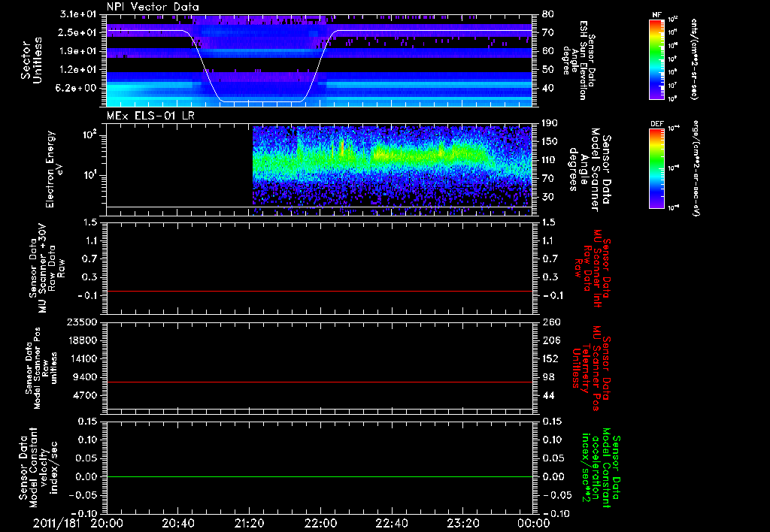
Task: Click the 190 scanner angle tick label
Action: (550, 123)
